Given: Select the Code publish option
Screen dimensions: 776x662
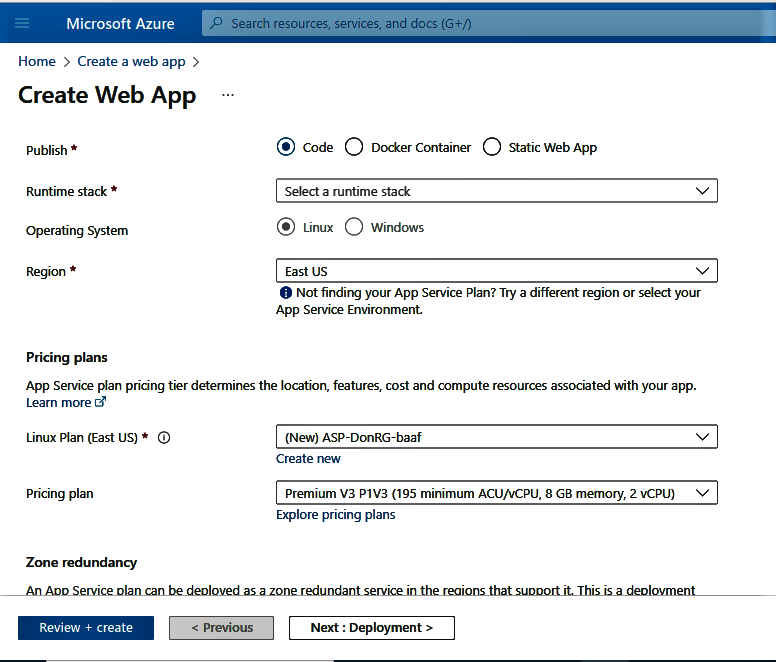Looking at the screenshot, I should 286,147.
